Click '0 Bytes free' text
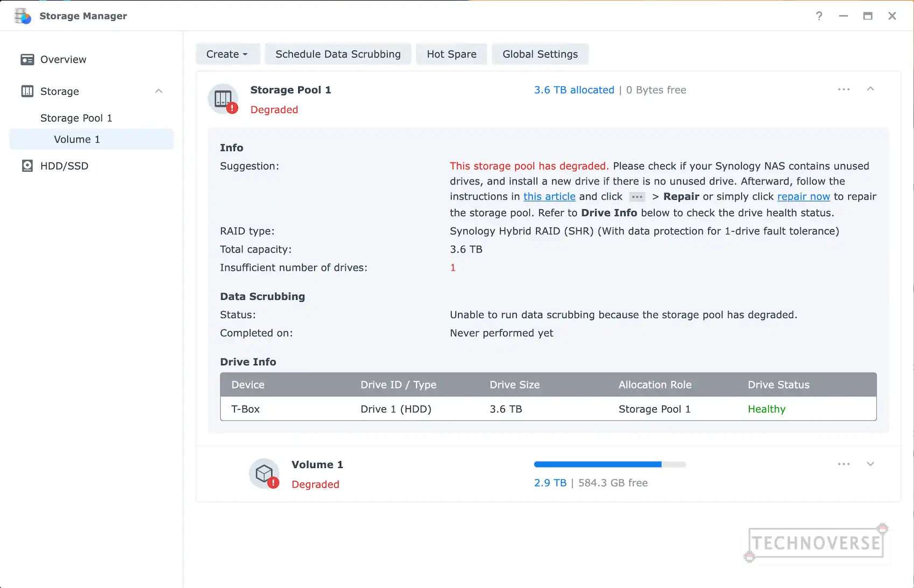The image size is (914, 588). tap(656, 90)
